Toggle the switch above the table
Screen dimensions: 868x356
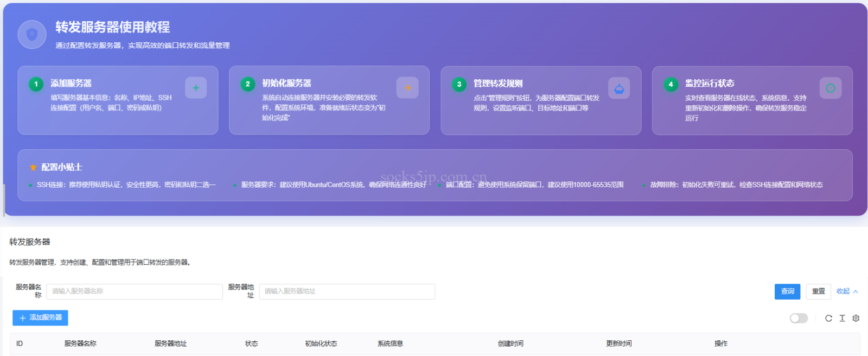coord(799,319)
